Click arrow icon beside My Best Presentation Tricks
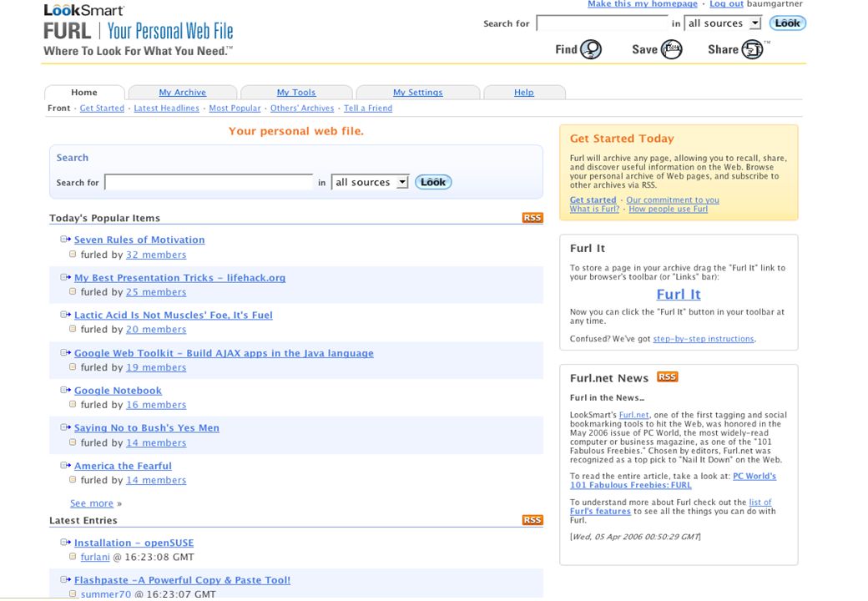 66,277
